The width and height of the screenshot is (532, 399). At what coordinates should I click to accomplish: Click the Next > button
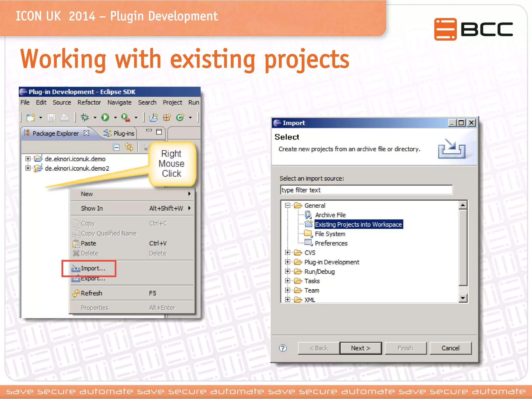coord(361,348)
